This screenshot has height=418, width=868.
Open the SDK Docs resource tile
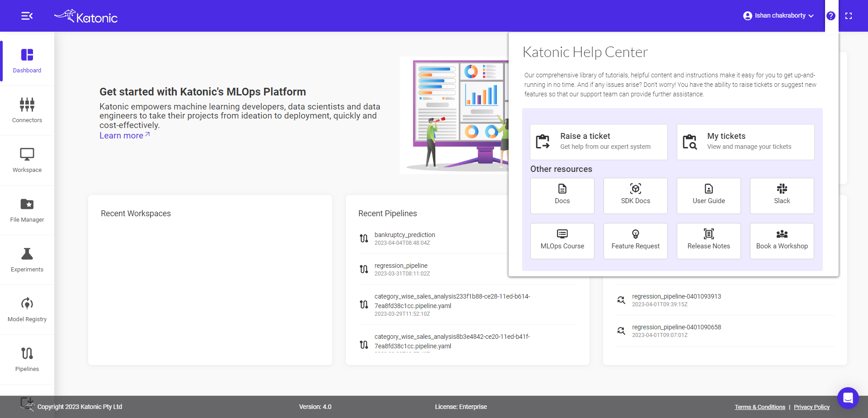point(636,196)
